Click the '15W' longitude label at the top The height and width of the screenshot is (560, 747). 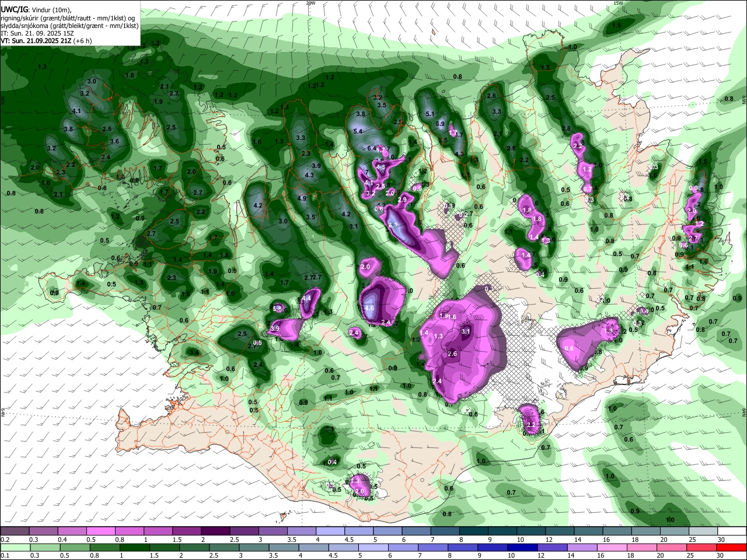click(x=618, y=3)
